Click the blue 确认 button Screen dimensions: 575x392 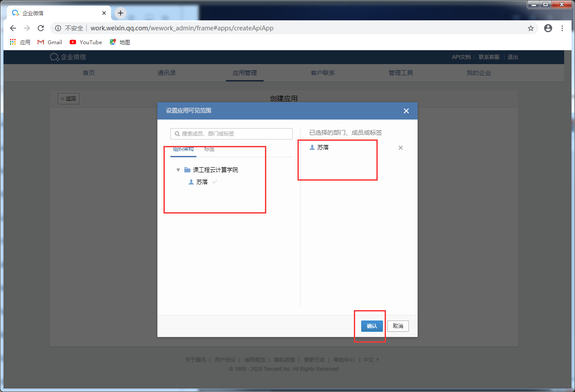pos(372,326)
